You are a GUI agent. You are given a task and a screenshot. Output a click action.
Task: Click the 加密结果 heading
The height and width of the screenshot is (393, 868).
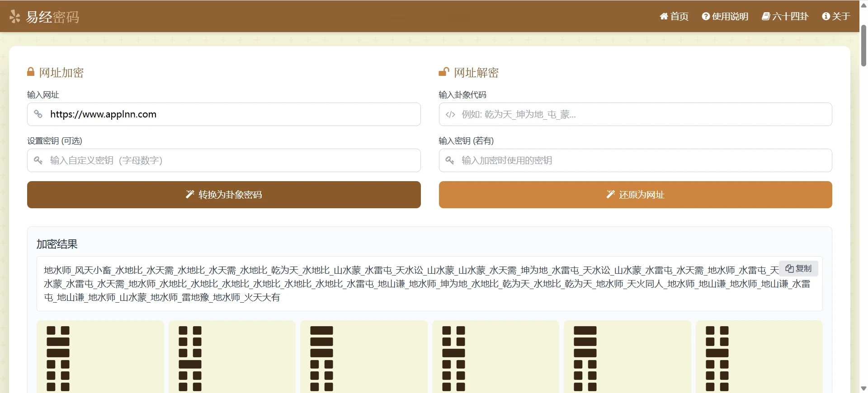point(57,244)
